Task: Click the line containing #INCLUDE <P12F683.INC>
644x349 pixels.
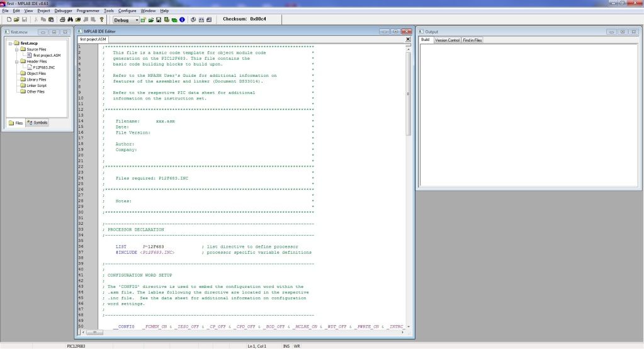Action: click(x=213, y=253)
